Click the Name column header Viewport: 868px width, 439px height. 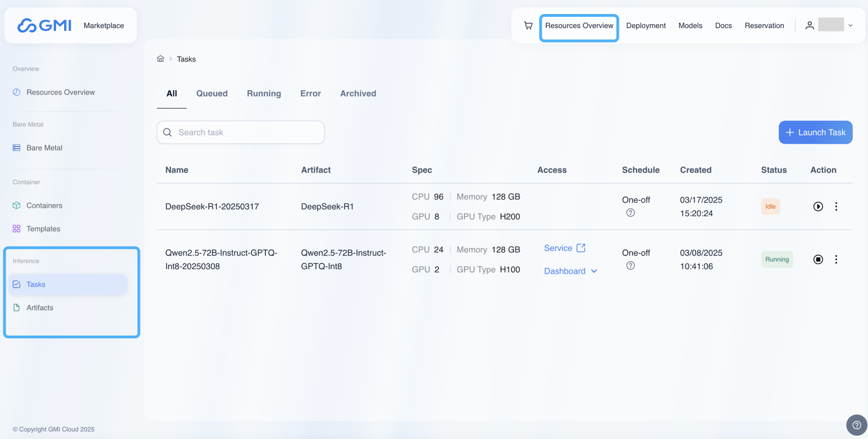click(x=177, y=170)
